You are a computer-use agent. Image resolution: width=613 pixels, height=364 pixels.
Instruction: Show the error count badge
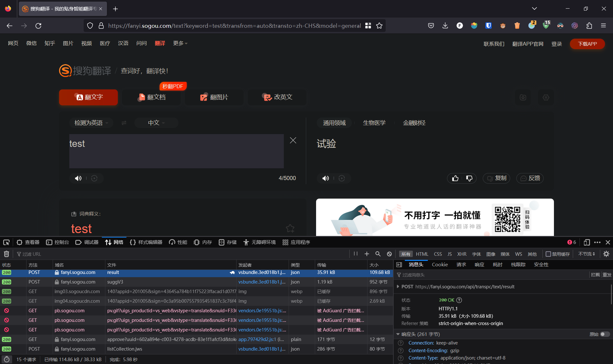point(571,242)
